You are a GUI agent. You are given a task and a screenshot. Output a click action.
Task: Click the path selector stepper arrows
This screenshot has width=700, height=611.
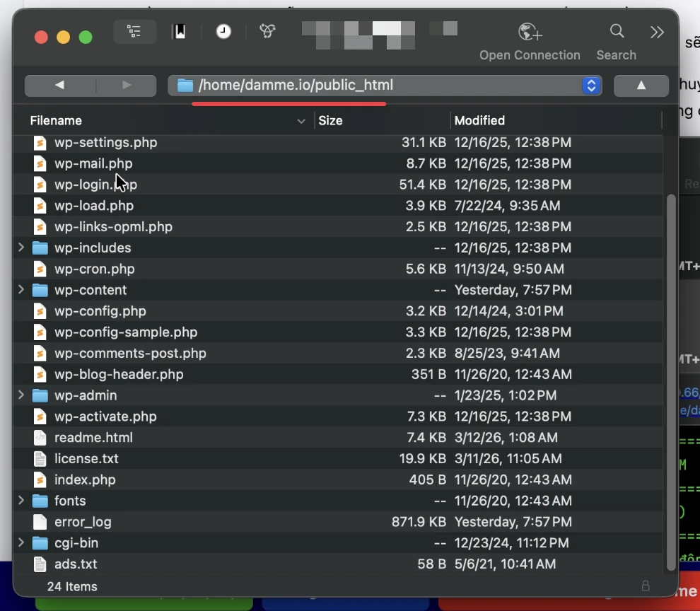[592, 86]
